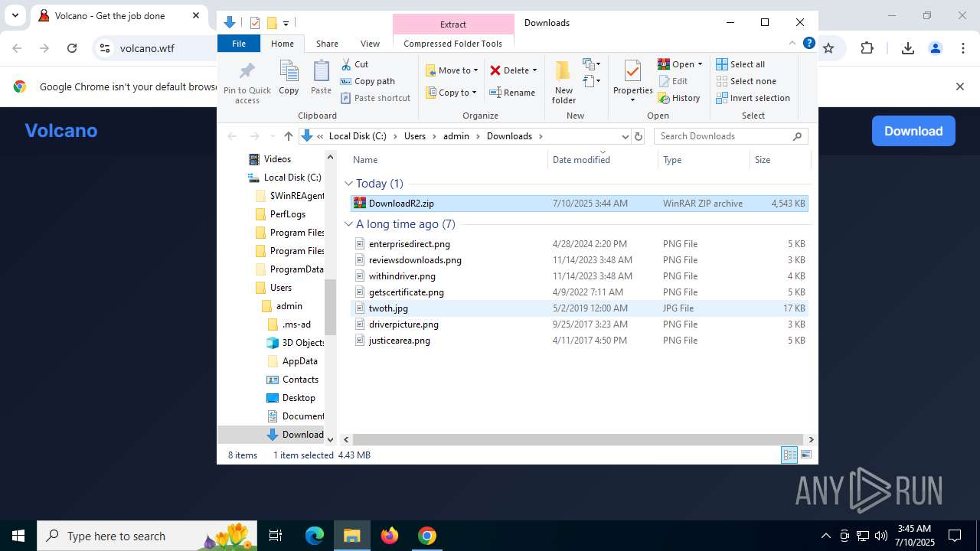Click Copy path in the ribbon
The height and width of the screenshot is (551, 980).
click(367, 81)
